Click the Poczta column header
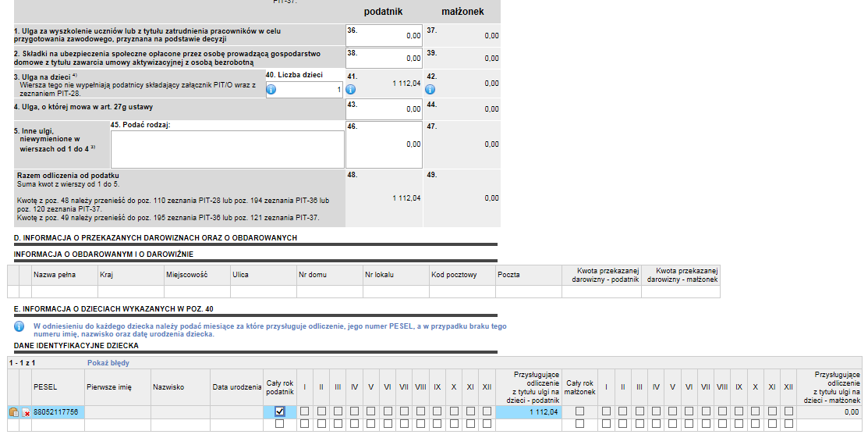The width and height of the screenshot is (868, 438). click(529, 275)
